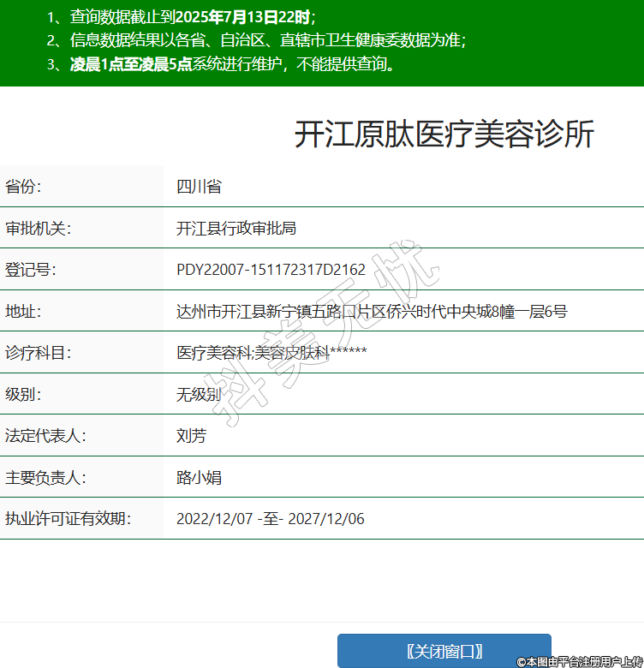
Task: Select the 医疗美容科 treatment subjects value
Action: click(x=271, y=352)
